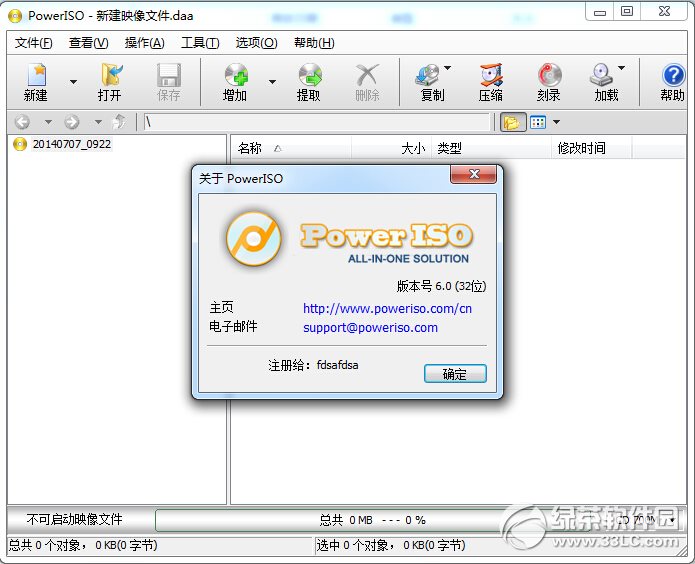Click the navigation Forward arrow icon
This screenshot has height=564, width=695.
click(x=72, y=121)
